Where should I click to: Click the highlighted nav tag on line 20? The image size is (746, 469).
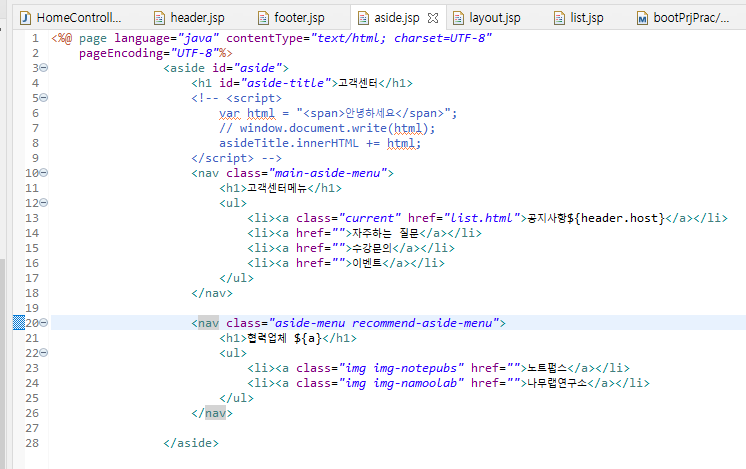[x=208, y=323]
